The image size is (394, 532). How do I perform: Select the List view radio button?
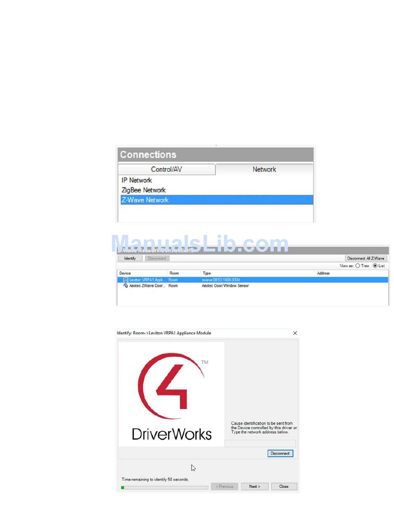click(375, 266)
